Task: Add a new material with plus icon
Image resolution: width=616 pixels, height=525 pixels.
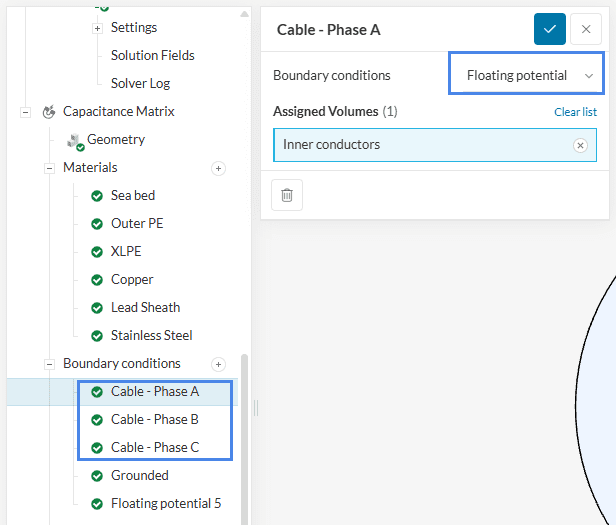Action: pyautogui.click(x=218, y=168)
